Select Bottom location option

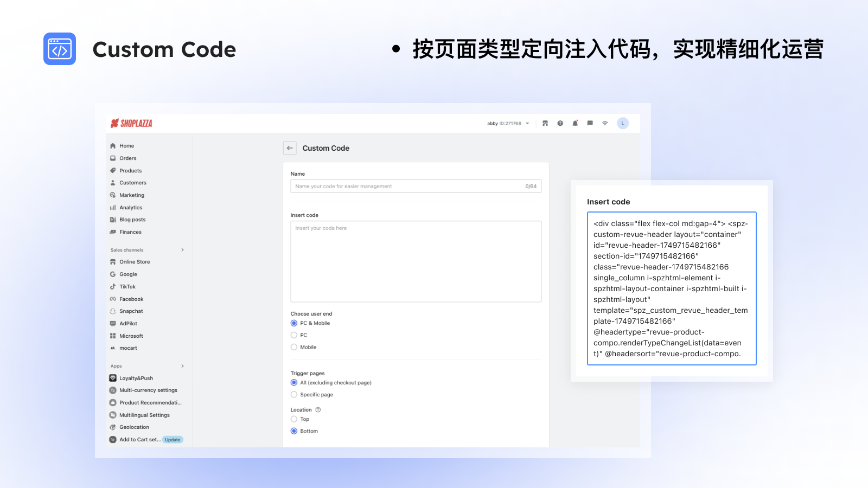point(294,431)
